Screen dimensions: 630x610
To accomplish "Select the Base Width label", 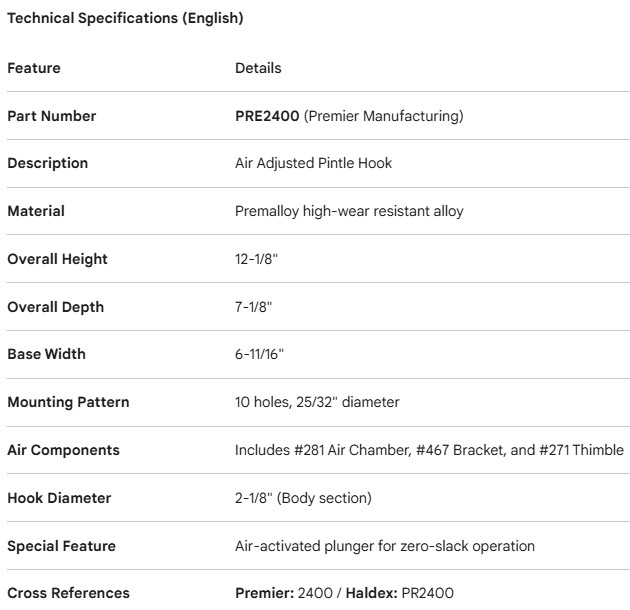I will click(x=46, y=354).
